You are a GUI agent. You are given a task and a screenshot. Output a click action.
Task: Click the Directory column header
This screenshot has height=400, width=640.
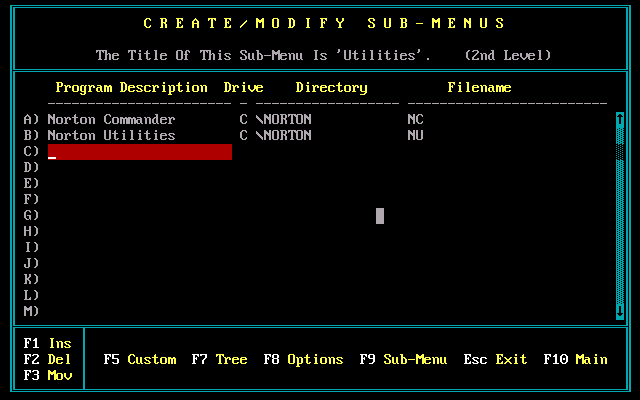(x=331, y=88)
